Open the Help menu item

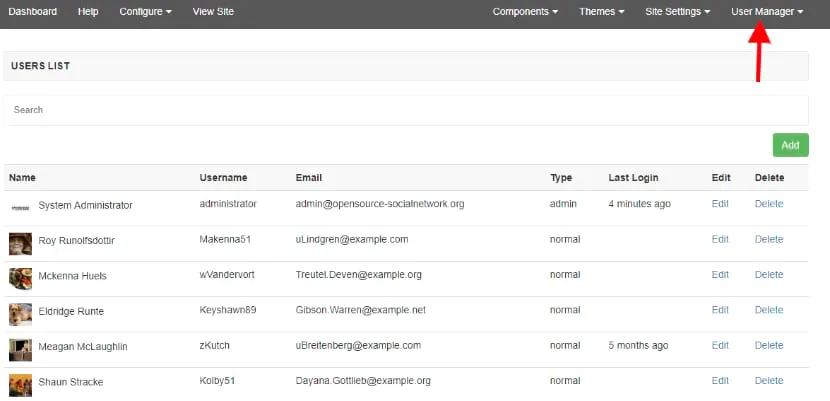[x=88, y=12]
